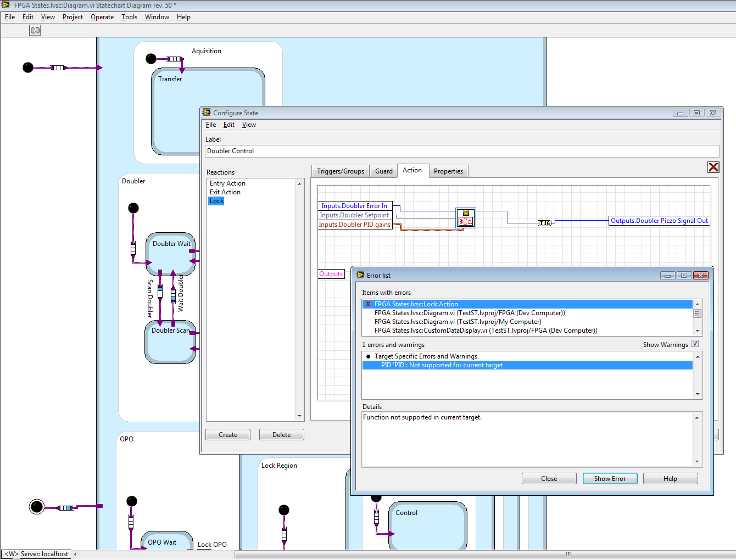Switch to the Triggers/Groups tab
Image resolution: width=736 pixels, height=560 pixels.
tap(341, 171)
